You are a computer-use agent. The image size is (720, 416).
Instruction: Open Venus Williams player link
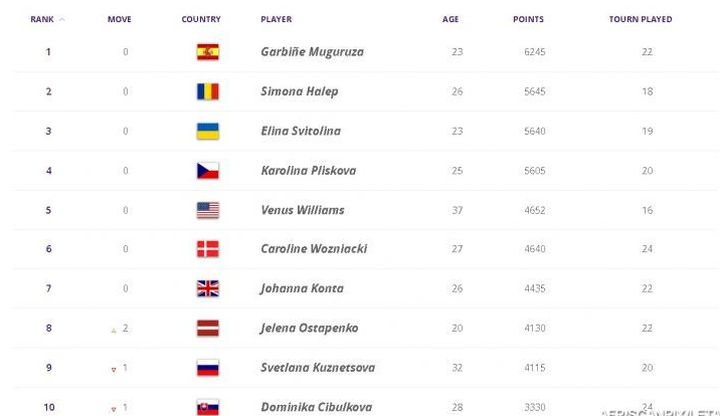[x=302, y=210]
